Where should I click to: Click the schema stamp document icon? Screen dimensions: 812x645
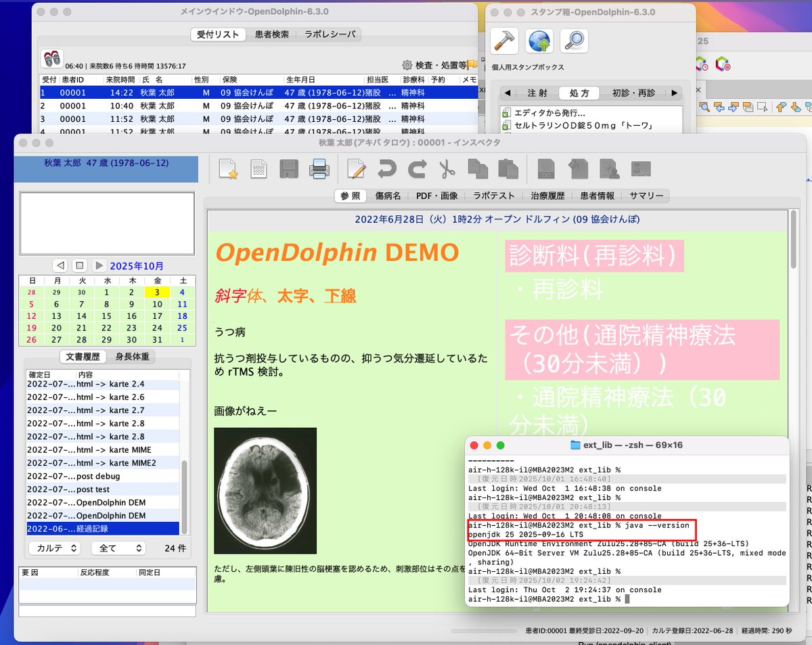[578, 168]
